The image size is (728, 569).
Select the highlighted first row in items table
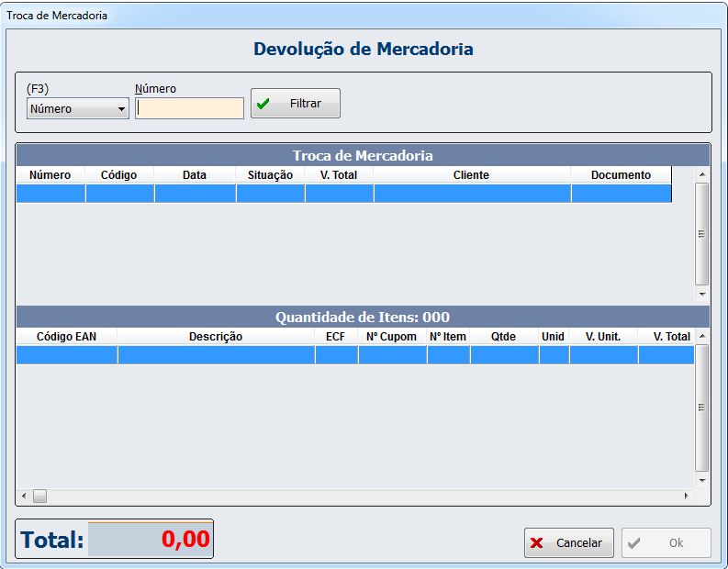(x=354, y=355)
